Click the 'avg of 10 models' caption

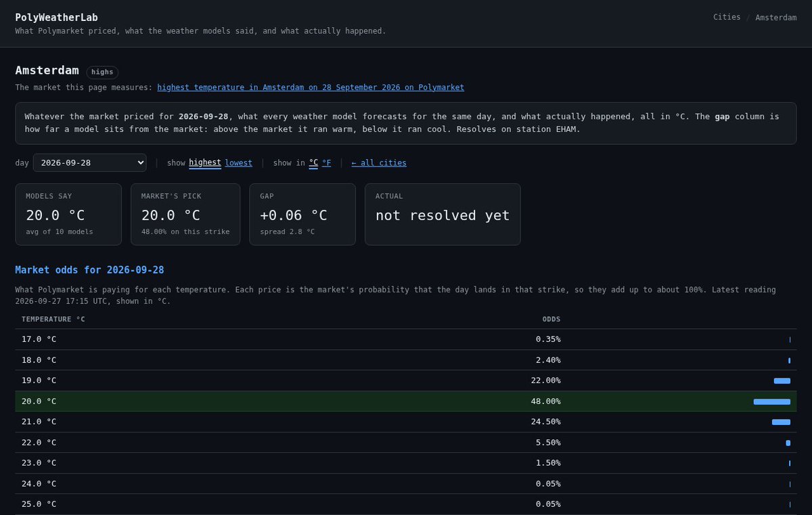pyautogui.click(x=60, y=231)
